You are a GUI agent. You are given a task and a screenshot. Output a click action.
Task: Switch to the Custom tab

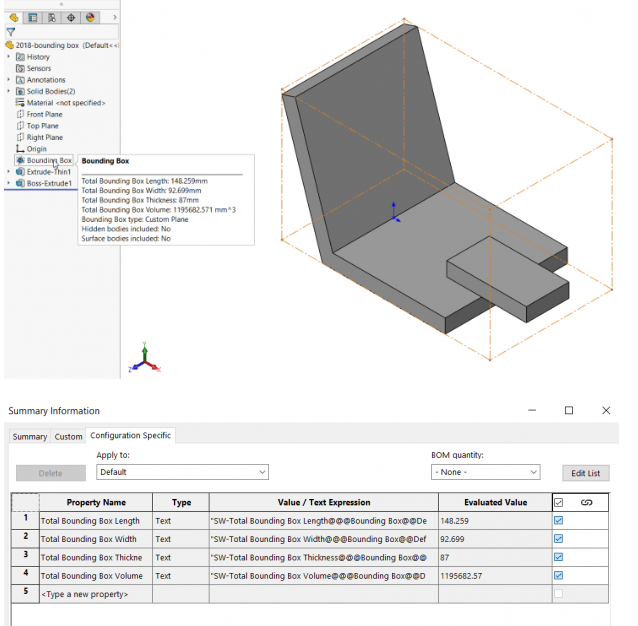pos(68,437)
